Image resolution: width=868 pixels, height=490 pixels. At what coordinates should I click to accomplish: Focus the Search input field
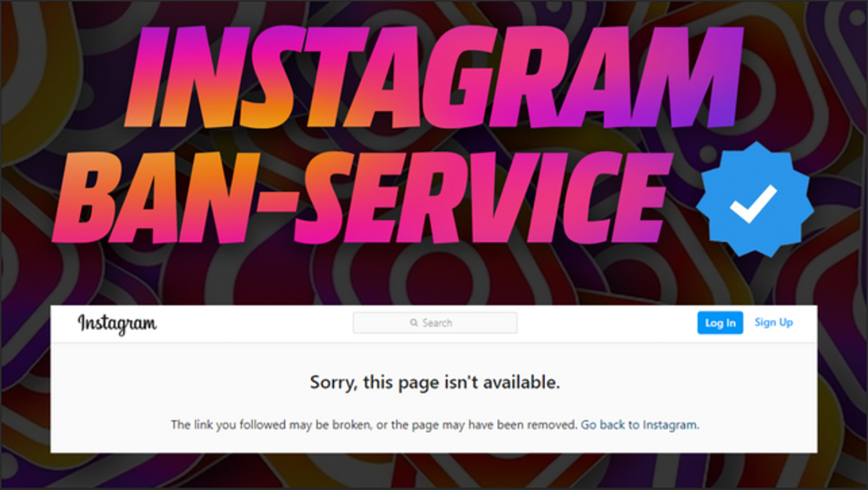pyautogui.click(x=435, y=323)
